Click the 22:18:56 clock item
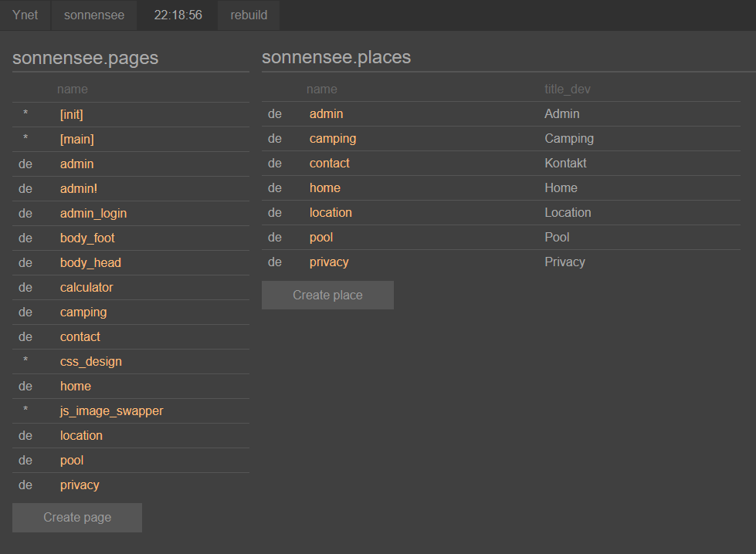This screenshot has width=756, height=554. (x=178, y=15)
